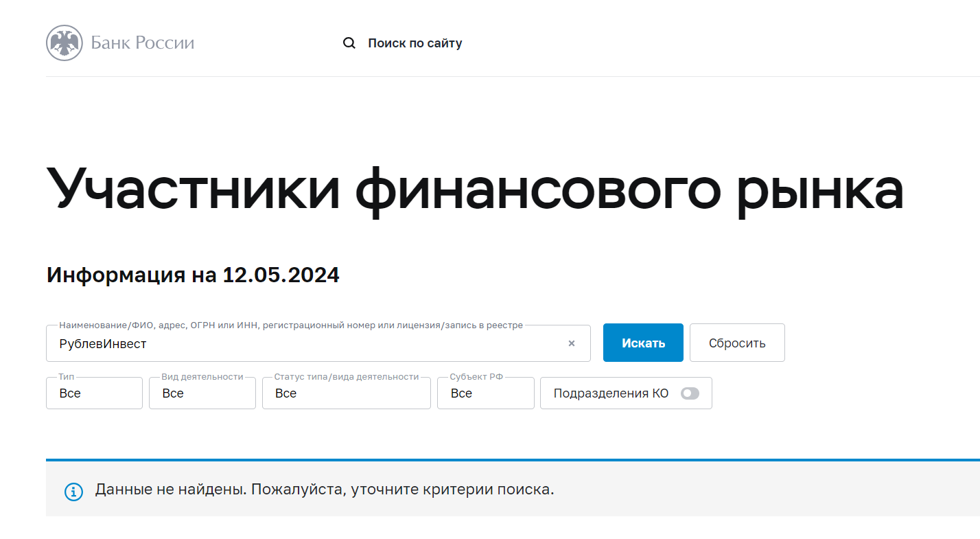Viewport: 980px width, 539px height.
Task: Clear the search field with the × icon
Action: 572,343
